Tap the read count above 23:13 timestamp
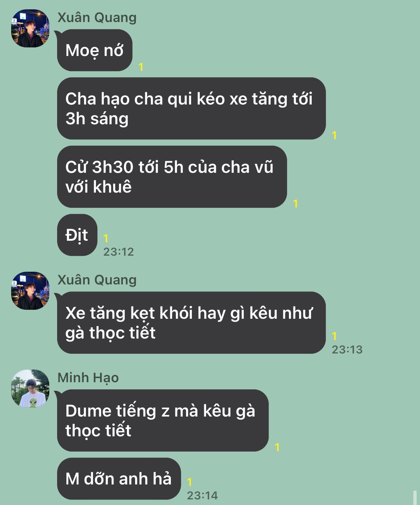Screen dimensions: 420x505 [334, 336]
